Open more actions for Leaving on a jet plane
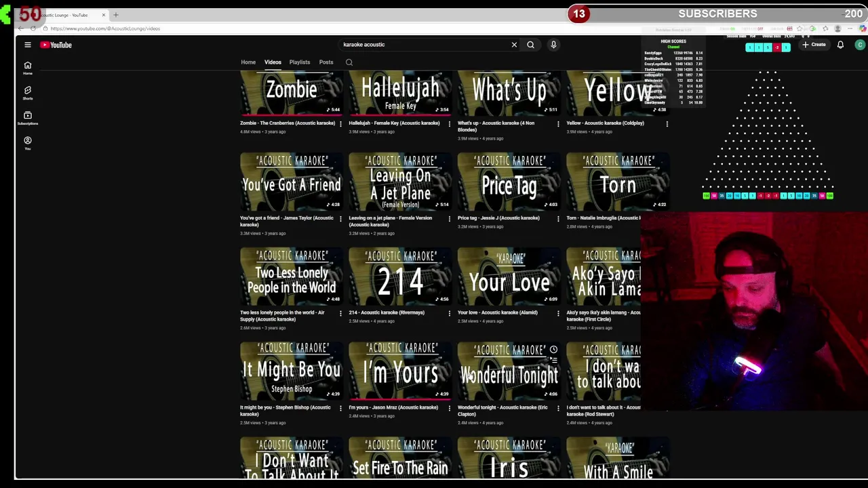The height and width of the screenshot is (488, 868). tap(449, 219)
